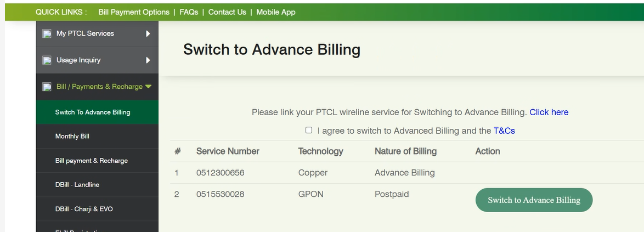Open Switch To Advance Billing menu item
Screen dimensions: 644x232
93,112
